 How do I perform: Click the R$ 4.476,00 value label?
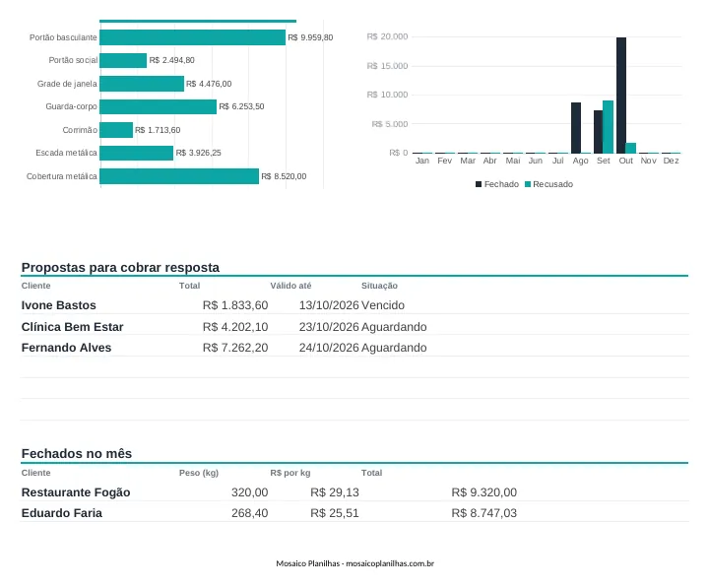click(209, 84)
